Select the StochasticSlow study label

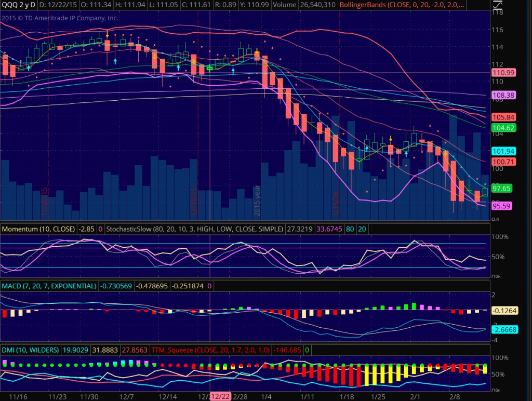(195, 229)
